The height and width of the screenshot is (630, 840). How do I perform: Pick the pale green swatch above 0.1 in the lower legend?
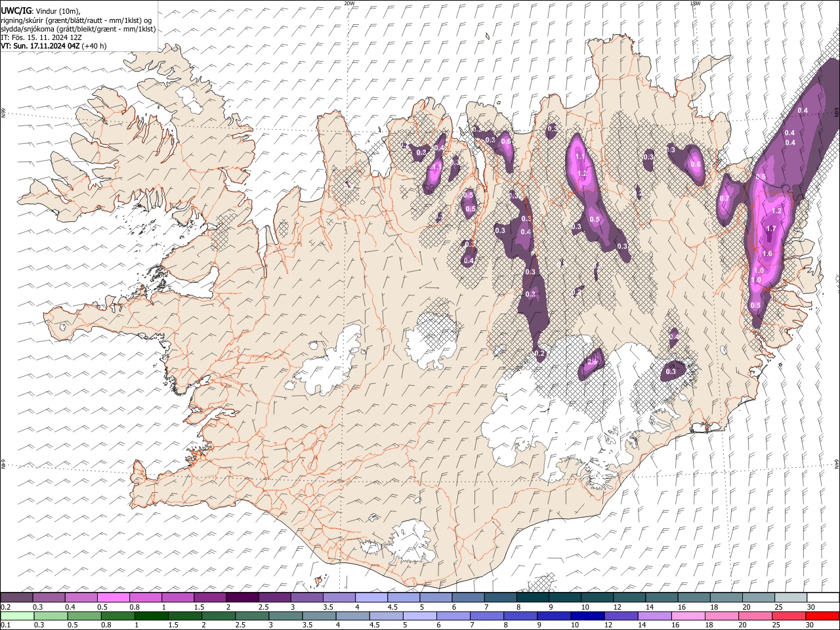coord(18,616)
